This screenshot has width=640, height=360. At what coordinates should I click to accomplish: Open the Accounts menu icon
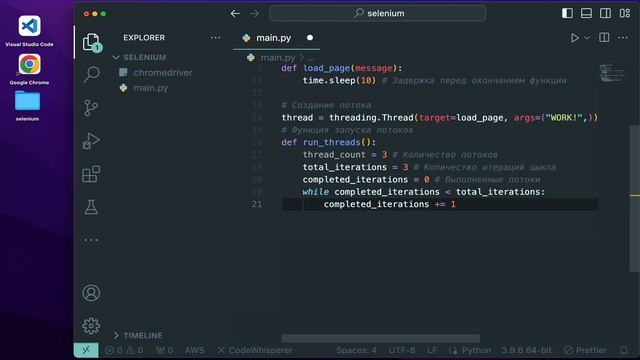(91, 293)
